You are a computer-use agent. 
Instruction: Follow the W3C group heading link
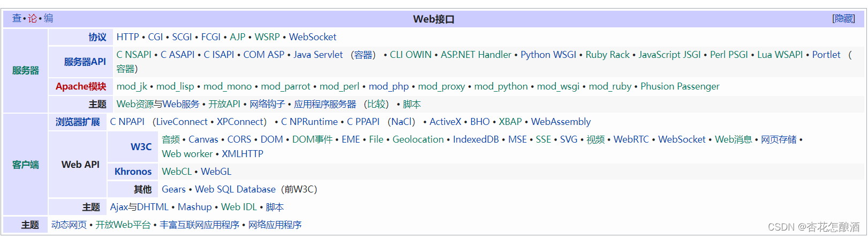coord(141,146)
